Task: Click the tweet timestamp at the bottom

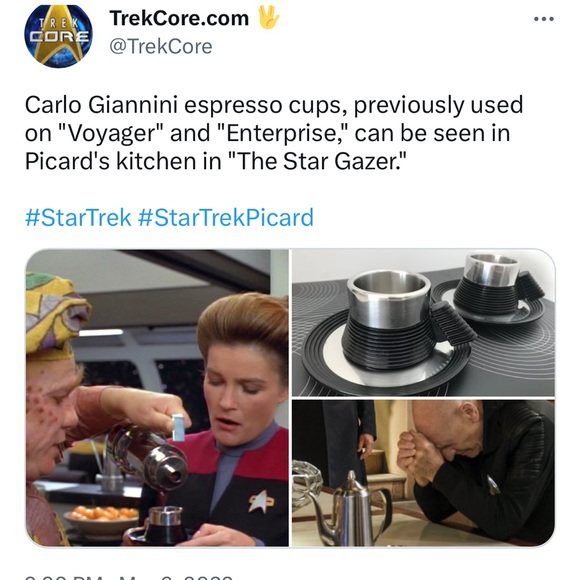Action: [129, 577]
